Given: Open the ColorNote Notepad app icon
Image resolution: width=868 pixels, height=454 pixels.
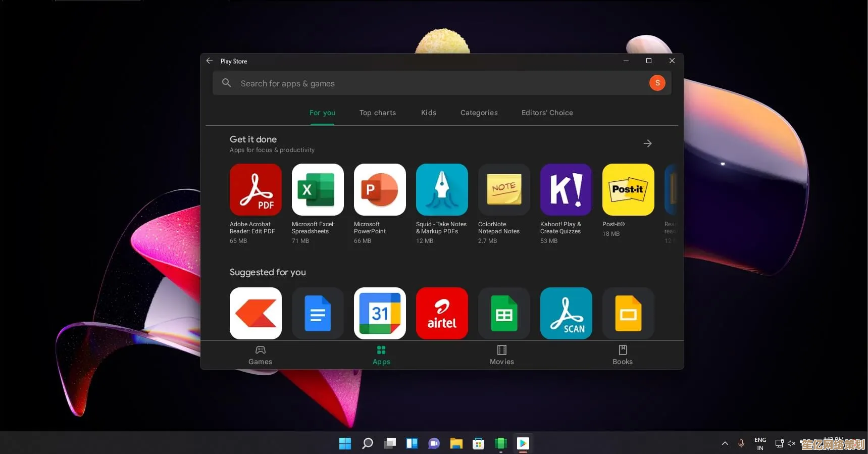Looking at the screenshot, I should coord(504,190).
